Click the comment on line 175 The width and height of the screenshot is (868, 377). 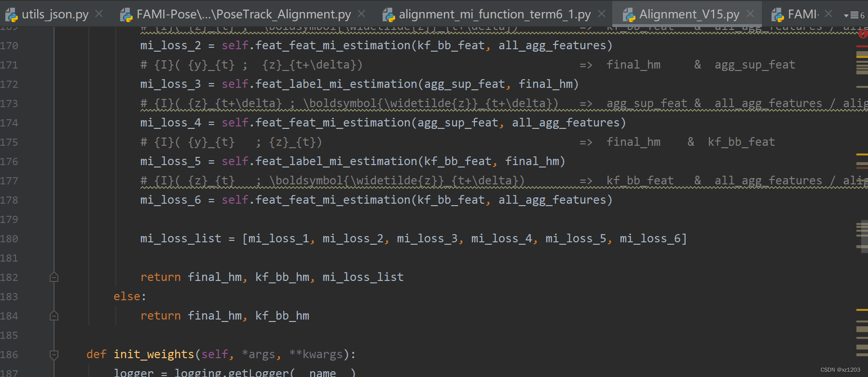click(457, 142)
